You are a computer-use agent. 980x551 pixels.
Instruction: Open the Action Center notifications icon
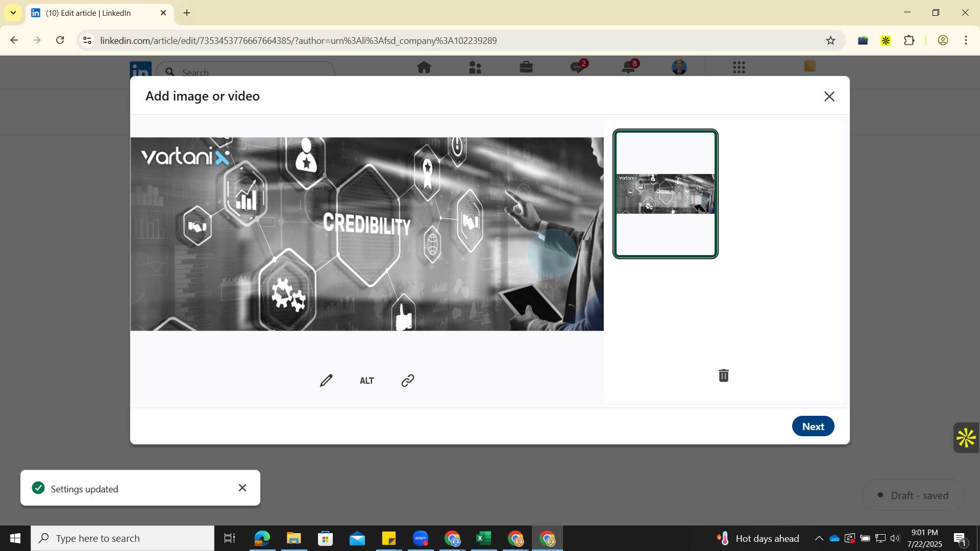(960, 538)
